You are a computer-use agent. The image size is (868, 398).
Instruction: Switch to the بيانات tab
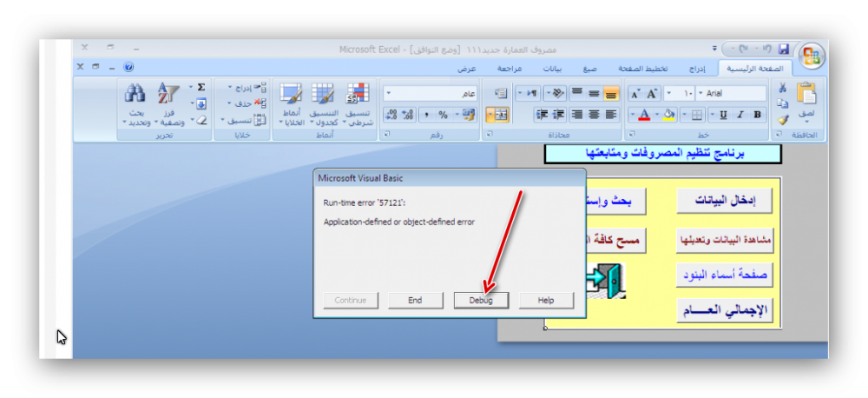[x=552, y=69]
